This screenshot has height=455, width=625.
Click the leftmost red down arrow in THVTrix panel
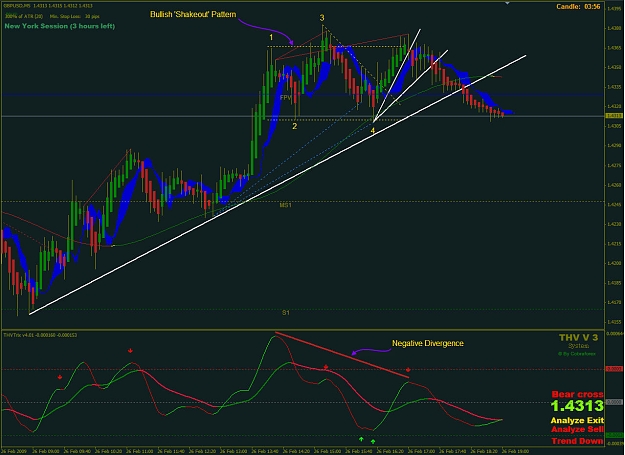tap(60, 377)
